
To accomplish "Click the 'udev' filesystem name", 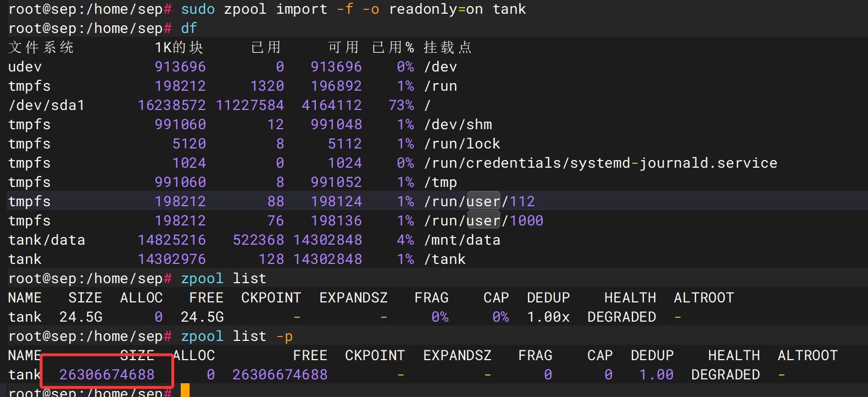I will click(x=25, y=67).
